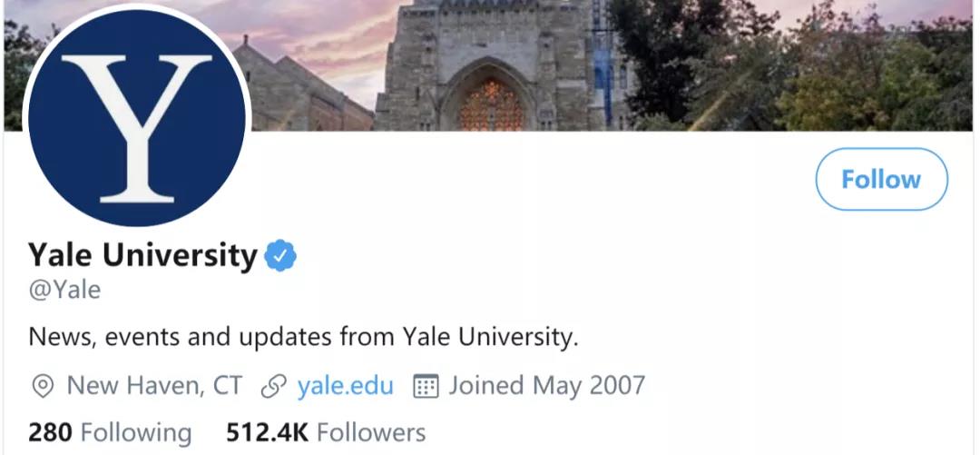This screenshot has width=980, height=455.
Task: Open the Following list label
Action: click(136, 432)
